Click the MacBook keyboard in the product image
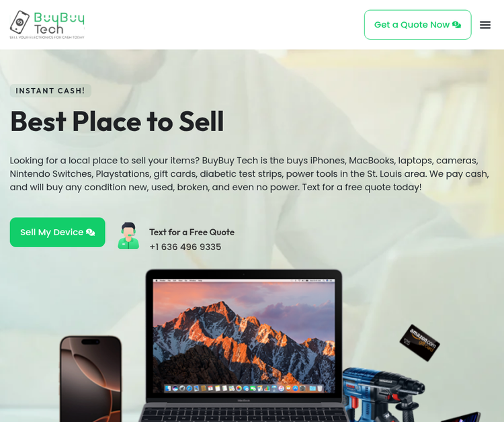504x422 pixels. click(244, 415)
